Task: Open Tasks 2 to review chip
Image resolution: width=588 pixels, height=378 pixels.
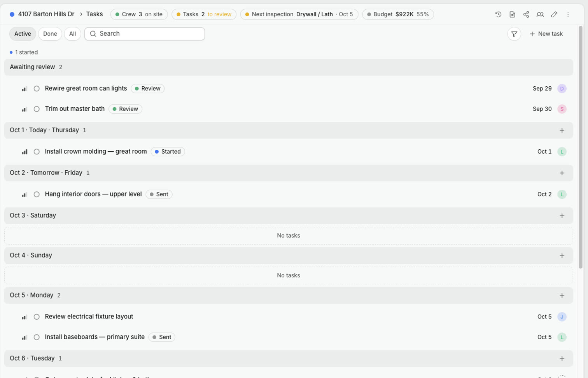Action: (x=204, y=14)
